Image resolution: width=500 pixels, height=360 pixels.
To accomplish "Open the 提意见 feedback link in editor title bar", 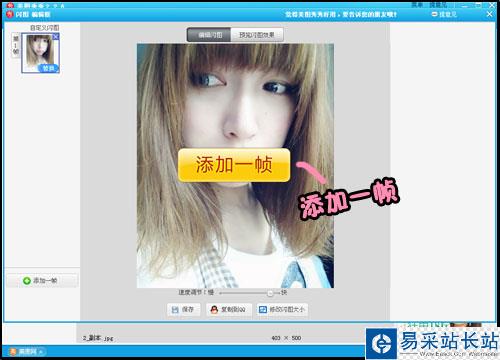I will click(444, 14).
